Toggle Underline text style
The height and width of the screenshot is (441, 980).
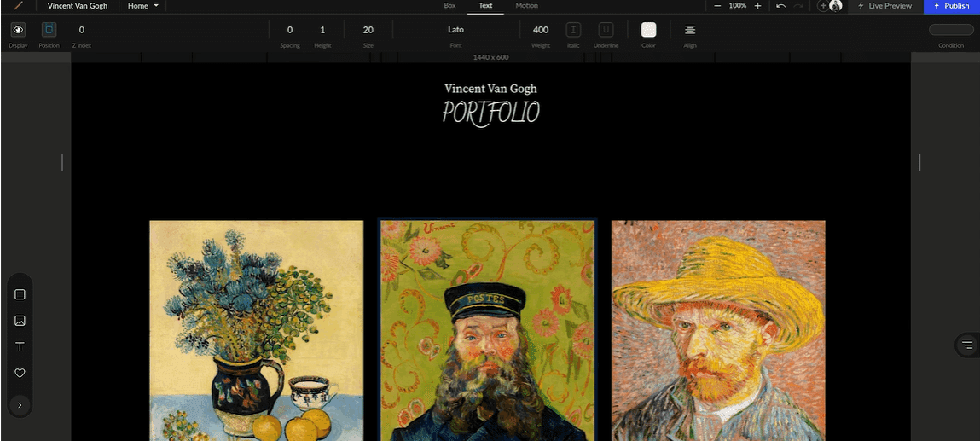[x=606, y=29]
